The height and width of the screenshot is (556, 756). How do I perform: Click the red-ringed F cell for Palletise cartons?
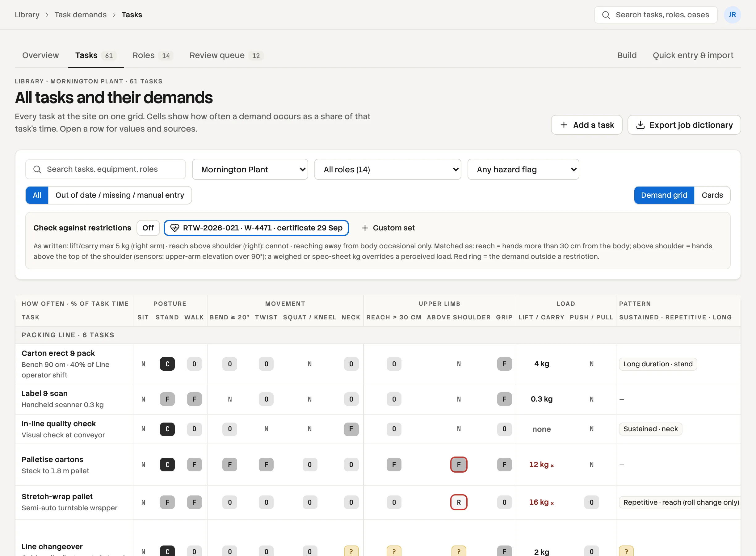click(x=459, y=465)
